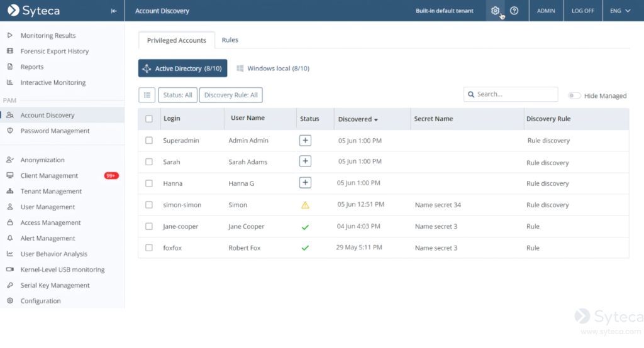Image resolution: width=644 pixels, height=348 pixels.
Task: Toggle the select-all checkbox in table header
Action: (148, 119)
